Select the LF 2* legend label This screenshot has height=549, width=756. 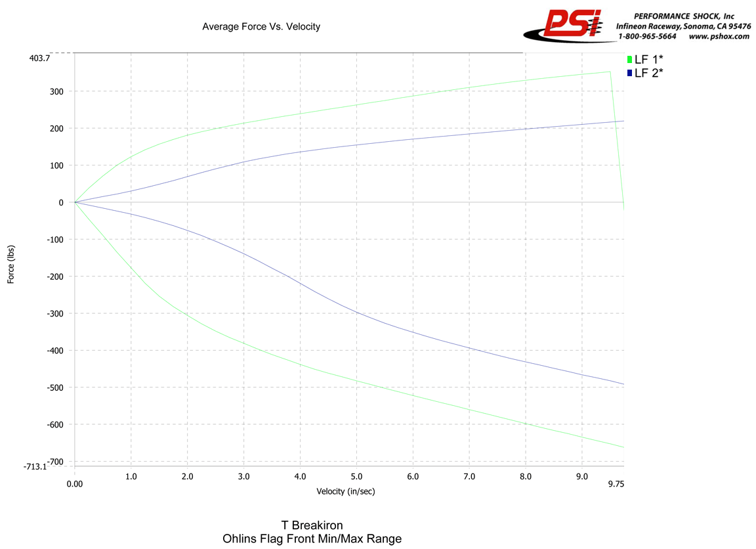[648, 73]
